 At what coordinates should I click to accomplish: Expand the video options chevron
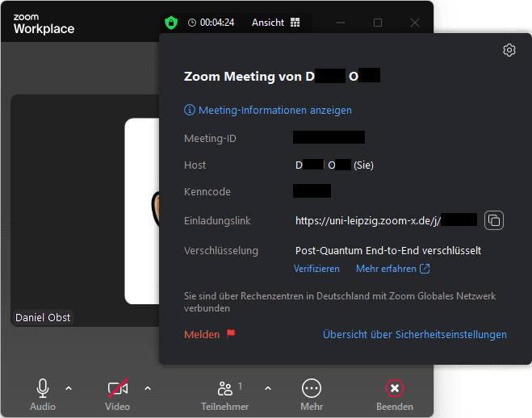point(148,388)
